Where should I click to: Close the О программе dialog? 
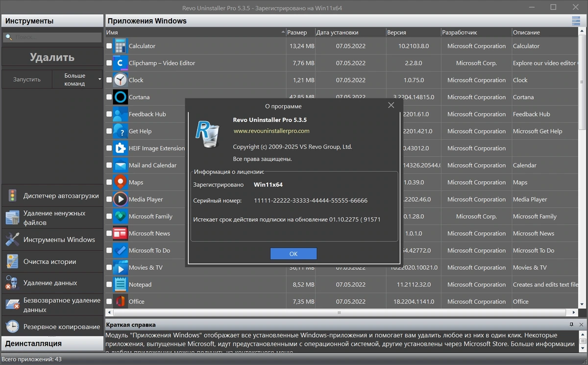tap(391, 105)
